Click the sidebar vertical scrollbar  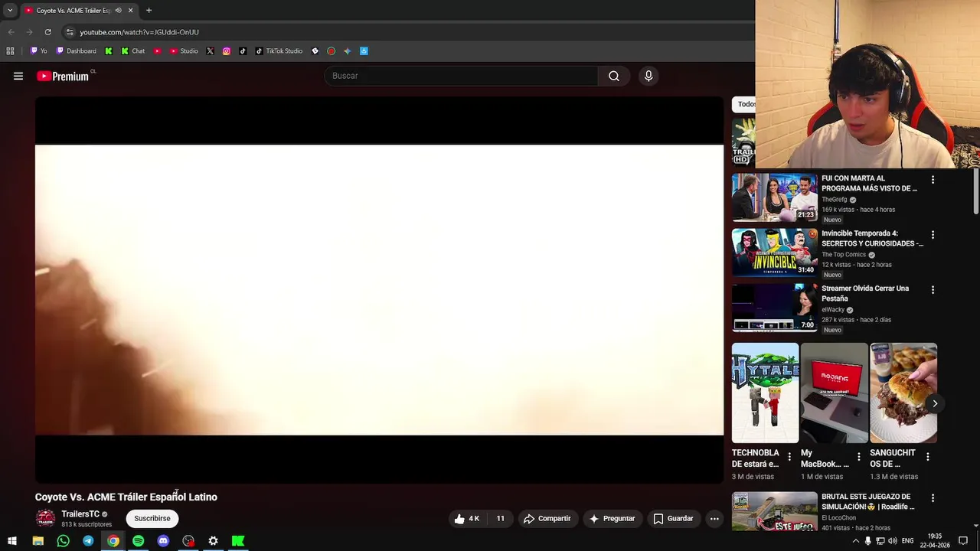pyautogui.click(x=976, y=192)
